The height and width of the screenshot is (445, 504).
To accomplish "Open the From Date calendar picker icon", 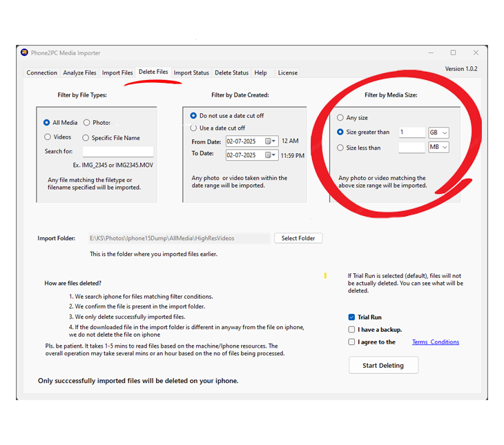I will tap(270, 141).
